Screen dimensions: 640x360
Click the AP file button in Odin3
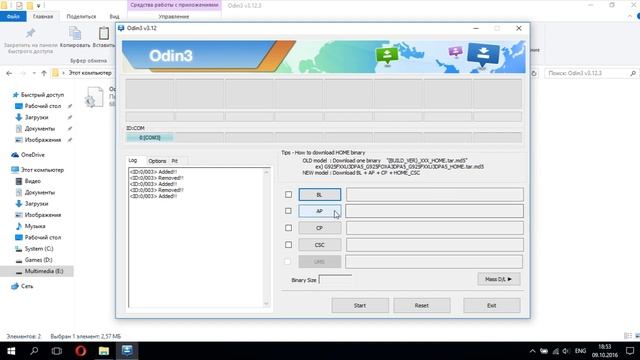(x=320, y=211)
